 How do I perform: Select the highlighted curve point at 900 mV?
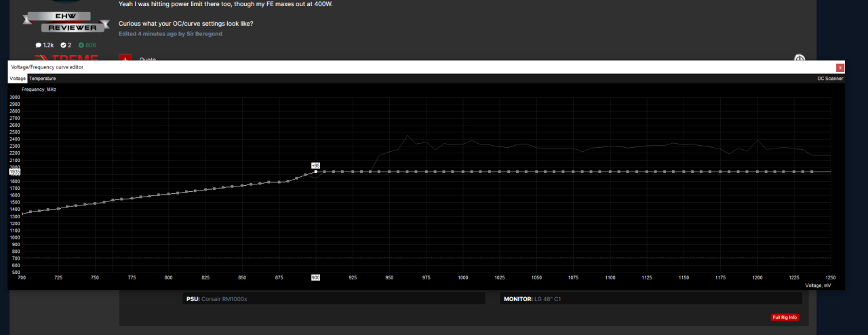(316, 172)
